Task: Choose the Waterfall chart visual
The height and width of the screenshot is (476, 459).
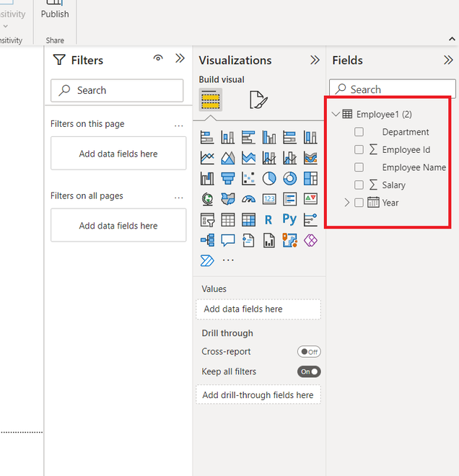Action: [207, 179]
